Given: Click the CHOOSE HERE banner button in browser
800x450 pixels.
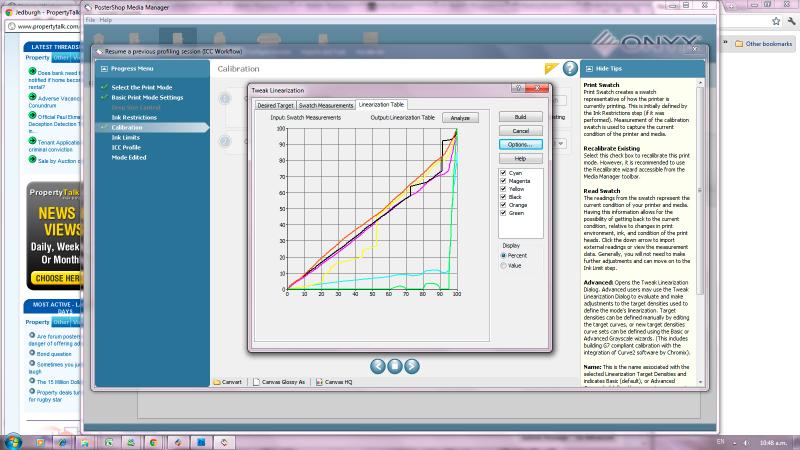Looking at the screenshot, I should [57, 278].
